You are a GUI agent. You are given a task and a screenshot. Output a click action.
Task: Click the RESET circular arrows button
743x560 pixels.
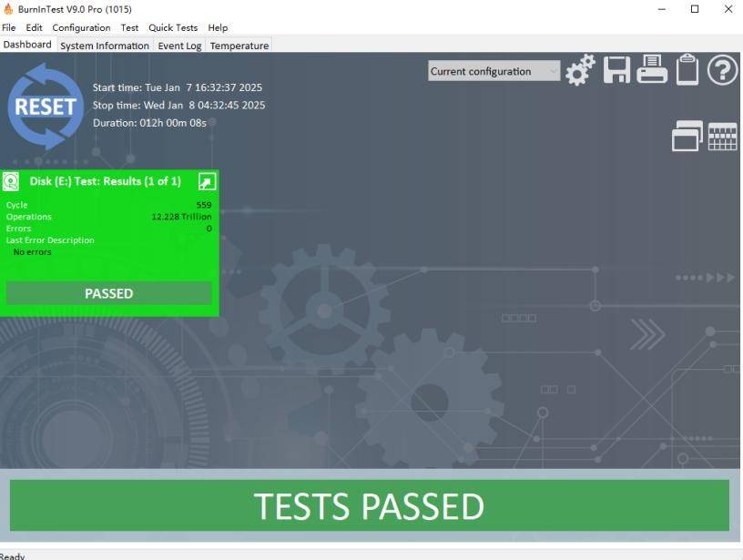tap(46, 107)
